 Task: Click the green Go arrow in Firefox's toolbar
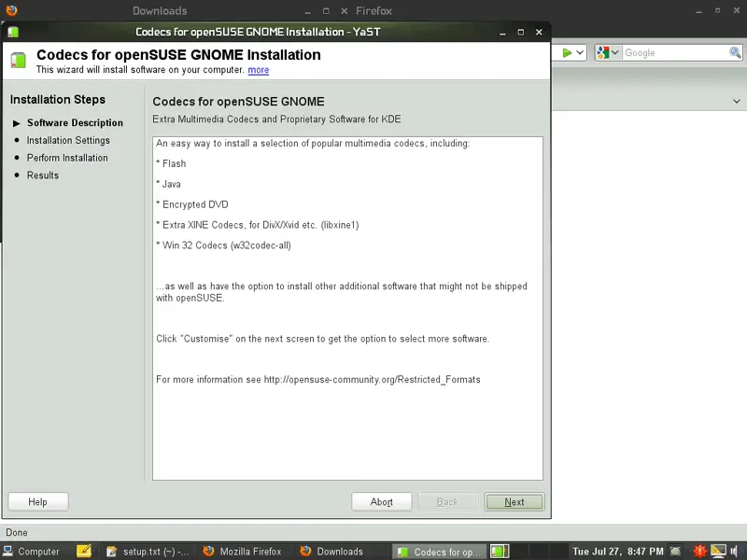pyautogui.click(x=567, y=53)
